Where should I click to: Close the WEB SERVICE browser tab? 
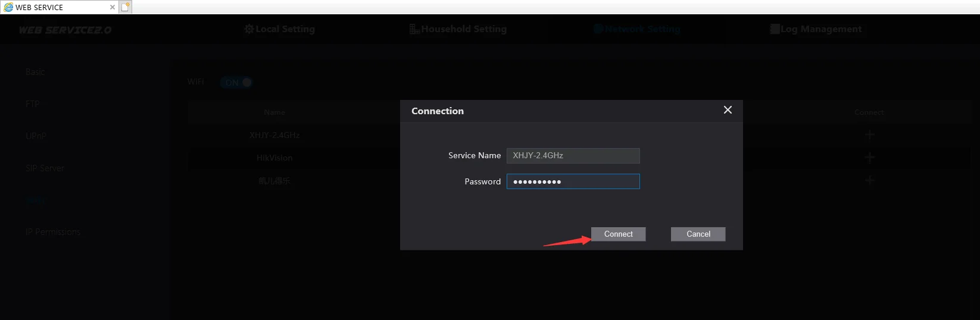[112, 7]
